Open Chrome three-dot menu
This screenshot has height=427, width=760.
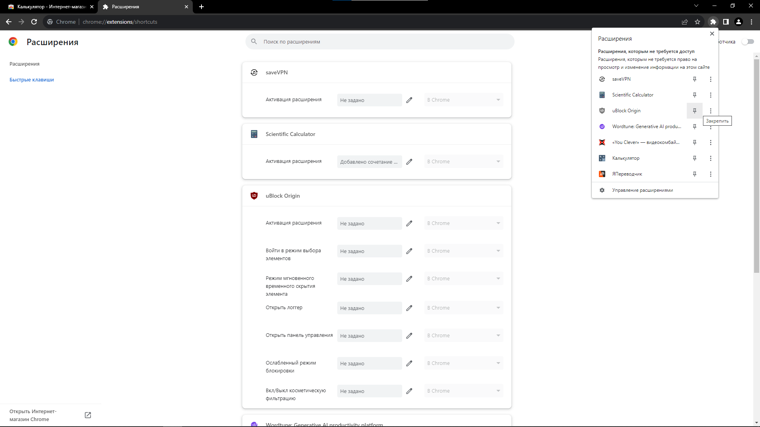coord(751,22)
